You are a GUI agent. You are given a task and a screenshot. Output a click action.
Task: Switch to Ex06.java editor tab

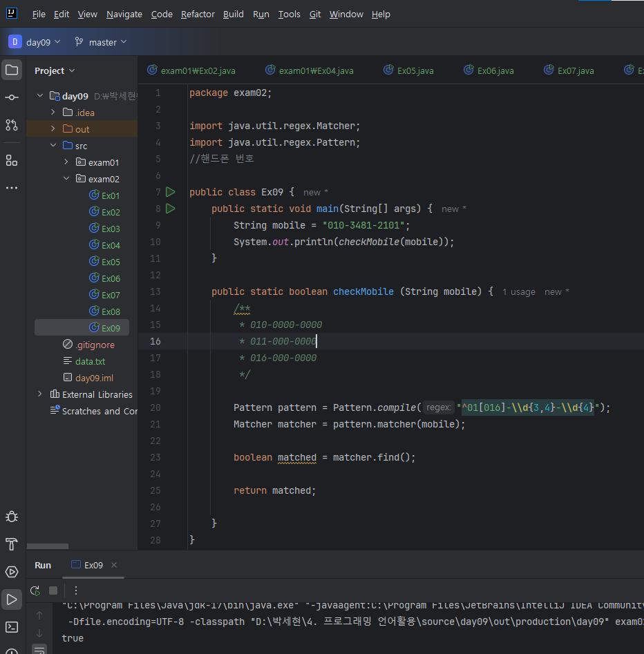(x=489, y=70)
